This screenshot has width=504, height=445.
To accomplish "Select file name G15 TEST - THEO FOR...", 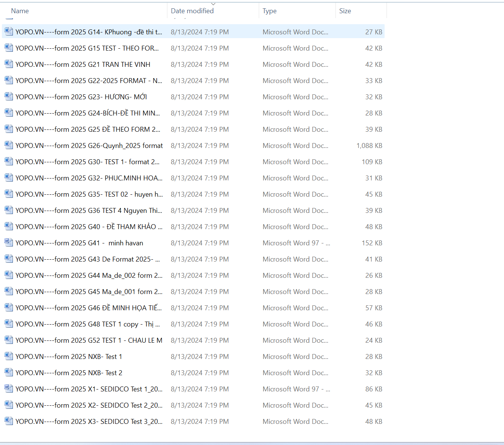I will (x=87, y=48).
